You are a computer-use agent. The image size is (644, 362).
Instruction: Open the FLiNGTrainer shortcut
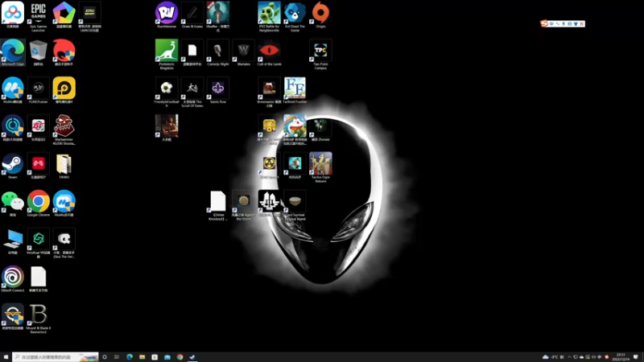(x=38, y=91)
